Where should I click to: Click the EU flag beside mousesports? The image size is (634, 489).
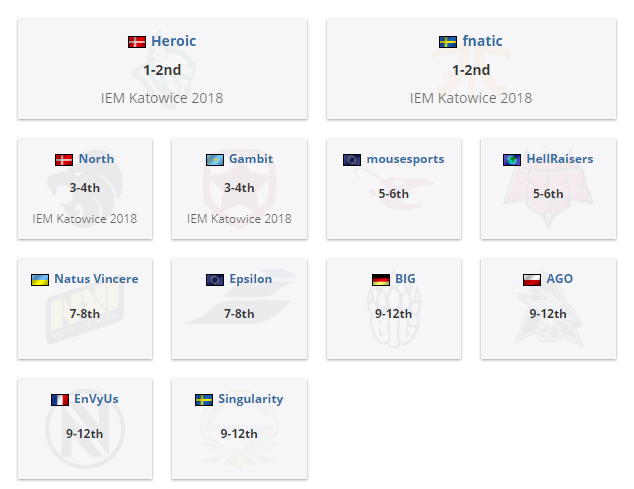[x=352, y=160]
